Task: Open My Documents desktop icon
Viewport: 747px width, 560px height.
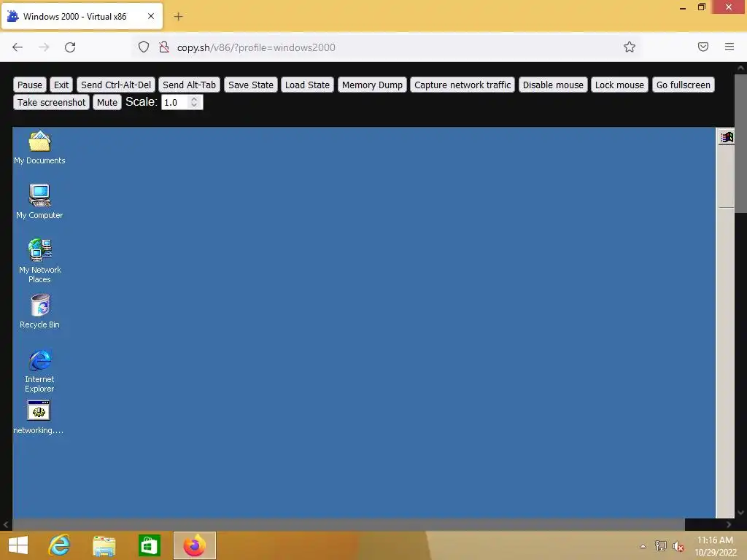Action: [39, 147]
